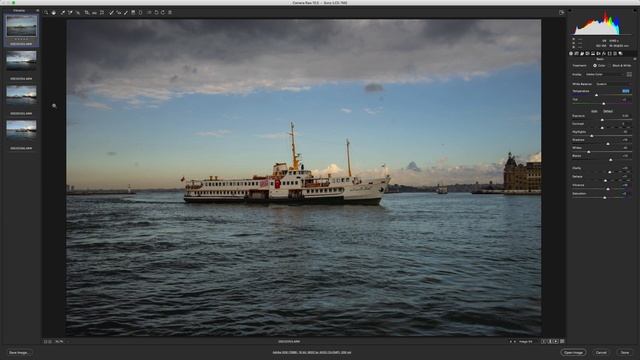Viewport: 640px width, 360px height.
Task: Select the Straighten tool
Action: coord(94,12)
